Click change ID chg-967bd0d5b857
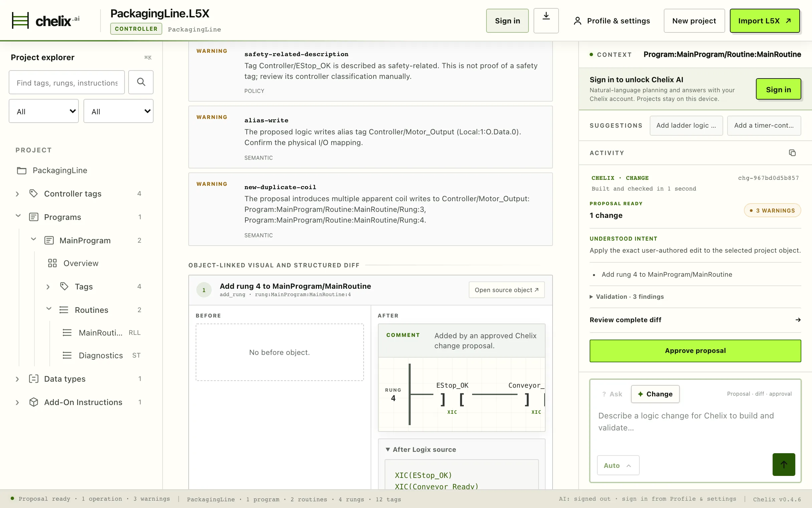Viewport: 812px width, 508px height. click(768, 178)
